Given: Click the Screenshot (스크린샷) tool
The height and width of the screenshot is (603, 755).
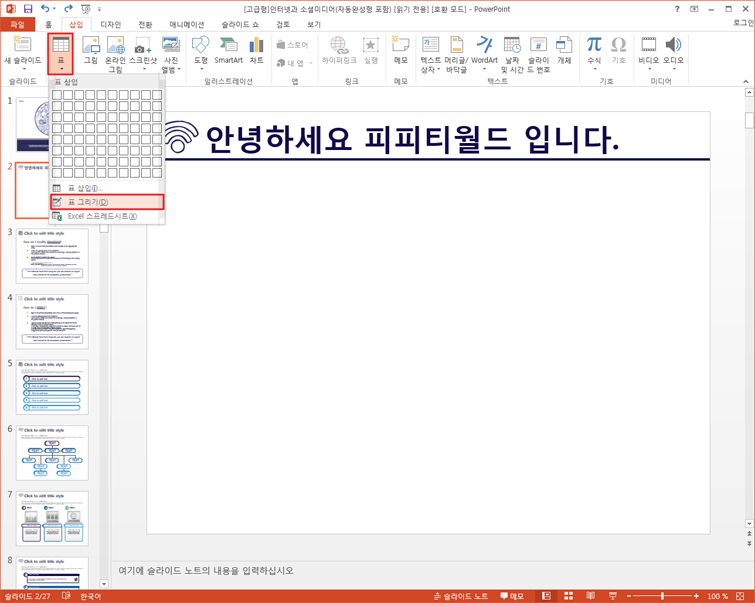Looking at the screenshot, I should pyautogui.click(x=143, y=52).
